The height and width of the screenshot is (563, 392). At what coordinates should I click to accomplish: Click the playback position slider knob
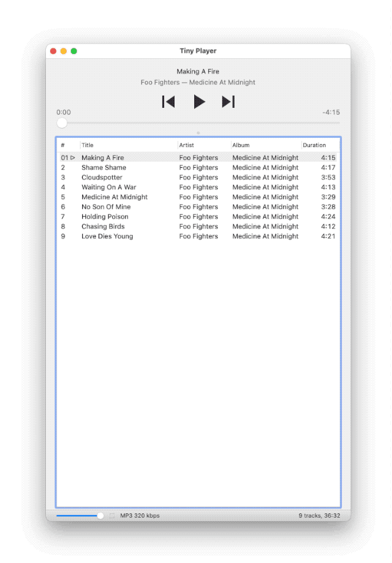coord(62,123)
